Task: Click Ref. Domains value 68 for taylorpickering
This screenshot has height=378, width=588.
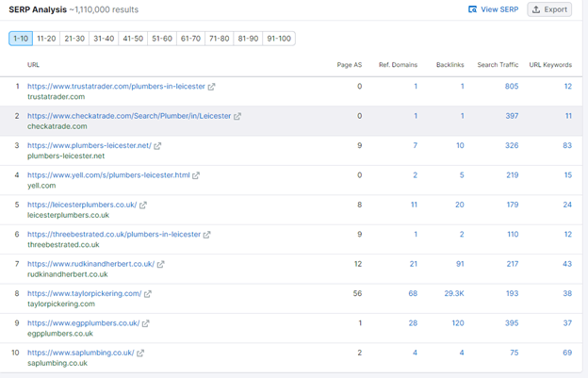Action: [413, 293]
